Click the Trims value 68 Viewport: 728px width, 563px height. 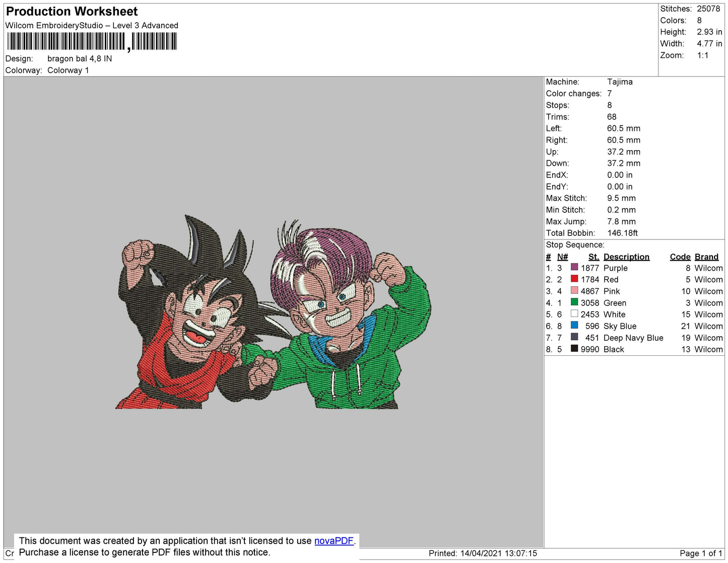[612, 116]
